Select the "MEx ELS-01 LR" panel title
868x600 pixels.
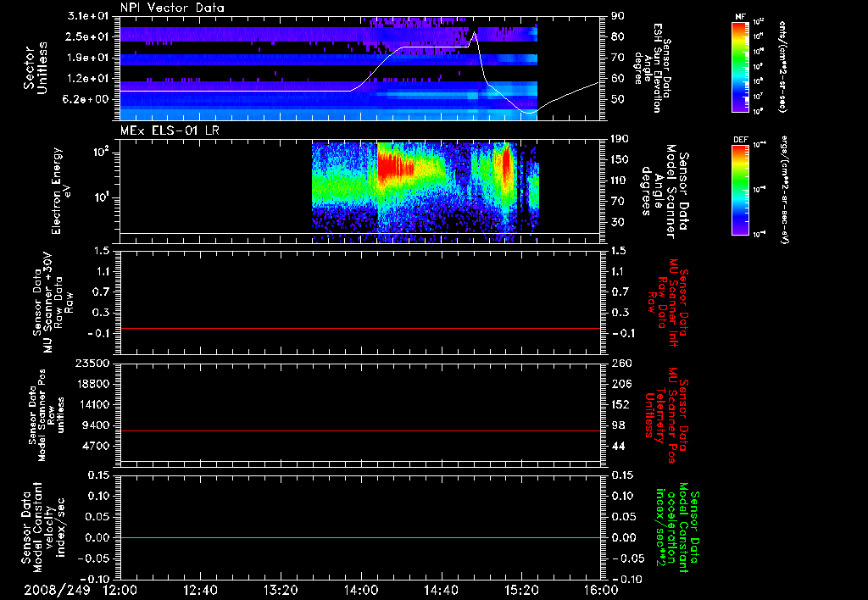click(x=170, y=131)
